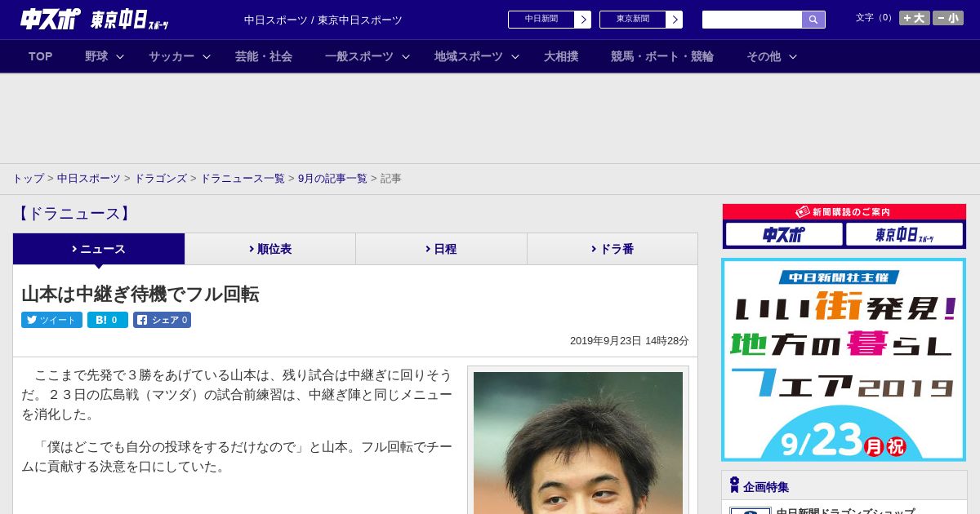This screenshot has width=980, height=514.
Task: Click 東京中日スポーツ subscription banner button
Action: pyautogui.click(x=905, y=235)
